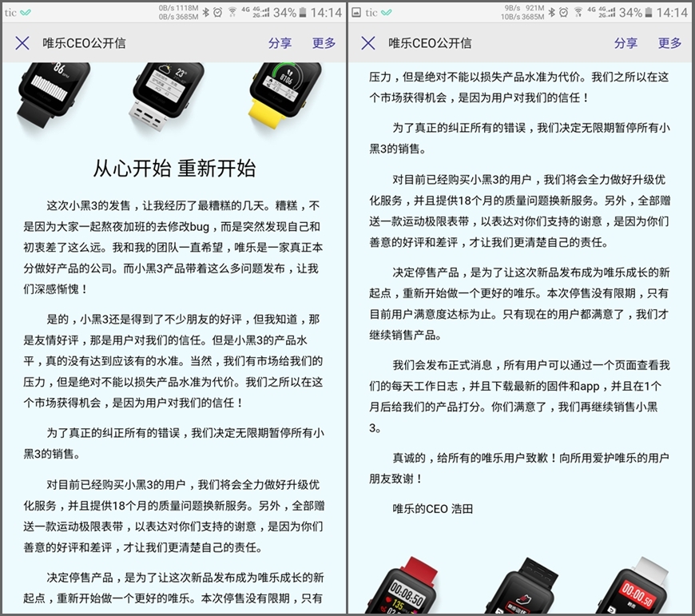Tap the battery icon in left status bar
The width and height of the screenshot is (695, 616).
pos(302,13)
